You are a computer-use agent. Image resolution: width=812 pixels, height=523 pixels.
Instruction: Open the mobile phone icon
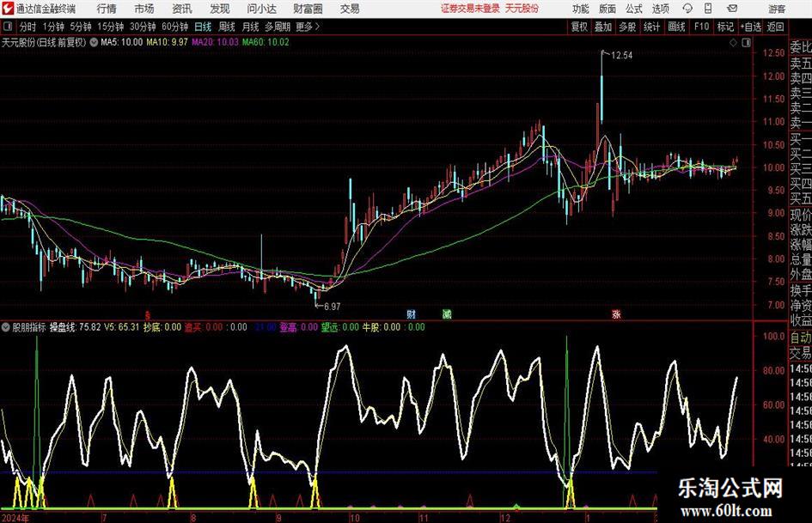pos(708,9)
